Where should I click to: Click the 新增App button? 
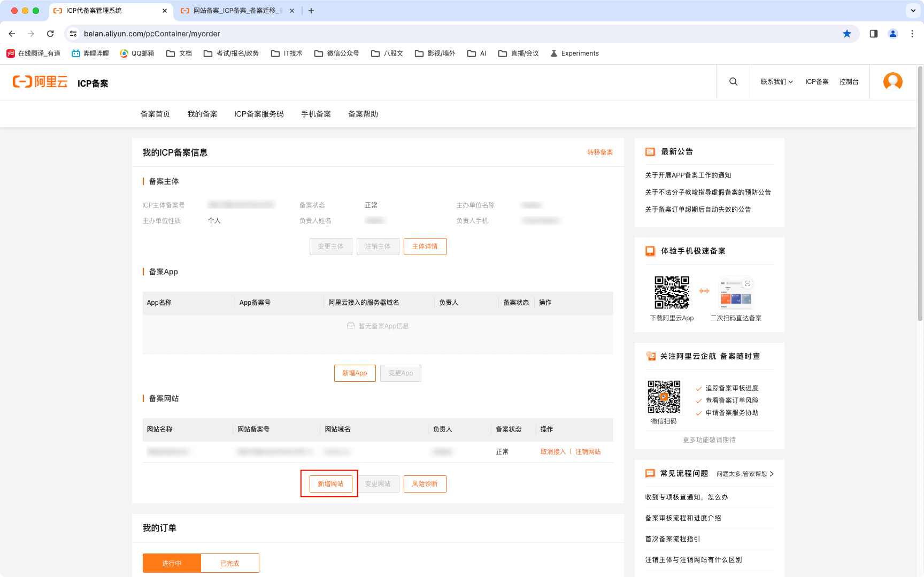coord(355,373)
